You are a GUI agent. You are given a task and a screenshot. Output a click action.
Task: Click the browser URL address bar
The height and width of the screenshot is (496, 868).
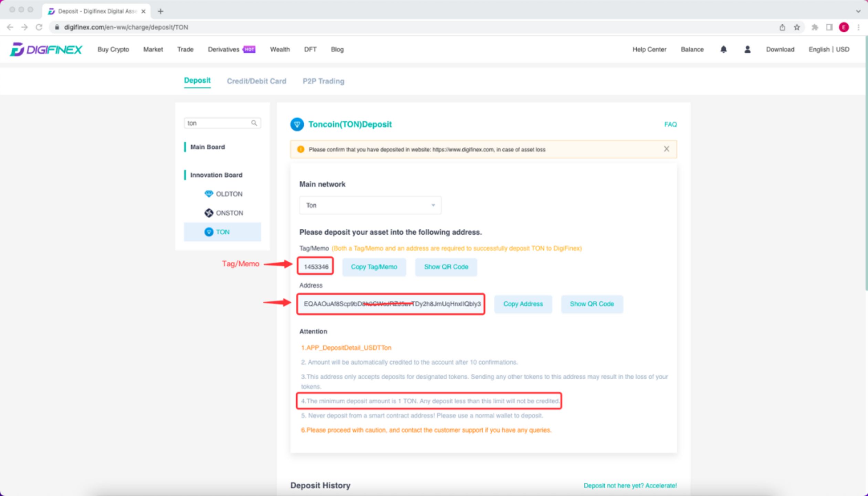coord(413,27)
